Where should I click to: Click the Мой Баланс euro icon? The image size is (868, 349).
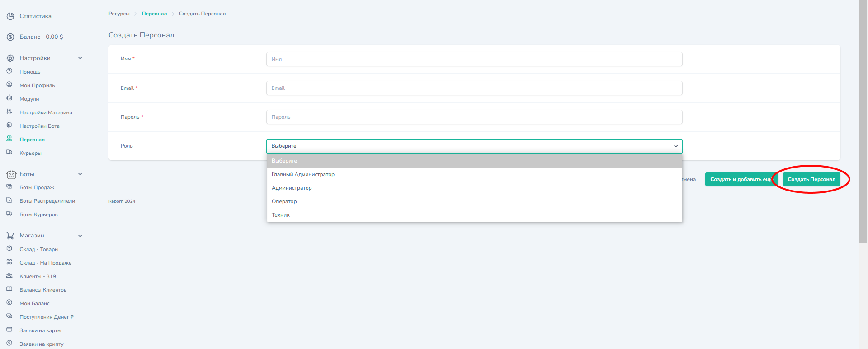coord(9,302)
